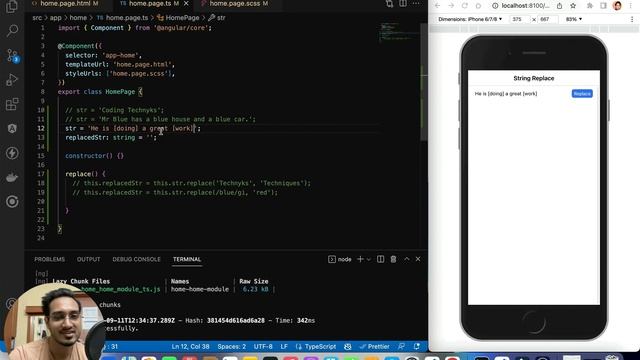The image size is (640, 360).
Task: Go forward in the browser
Action: point(451,6)
